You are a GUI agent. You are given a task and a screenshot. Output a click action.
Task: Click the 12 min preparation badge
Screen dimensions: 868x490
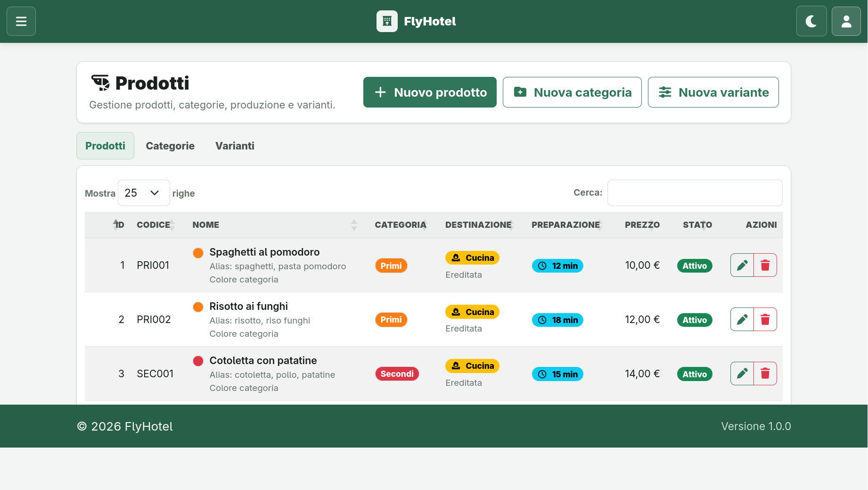tap(557, 266)
